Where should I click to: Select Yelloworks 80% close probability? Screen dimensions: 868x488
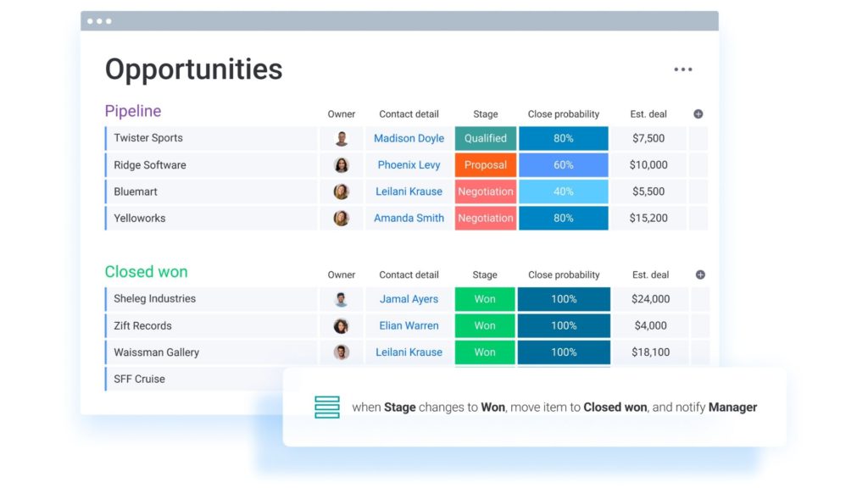tap(563, 218)
